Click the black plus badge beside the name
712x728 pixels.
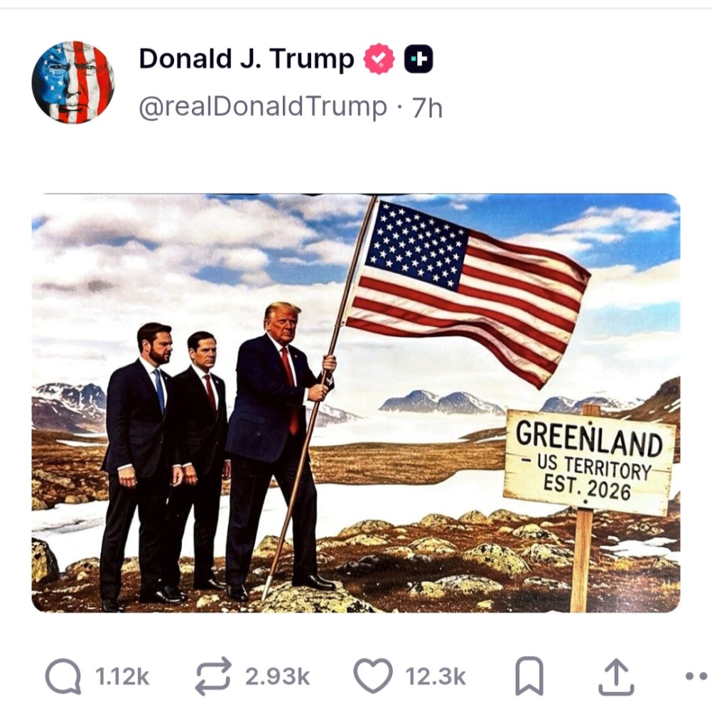419,59
